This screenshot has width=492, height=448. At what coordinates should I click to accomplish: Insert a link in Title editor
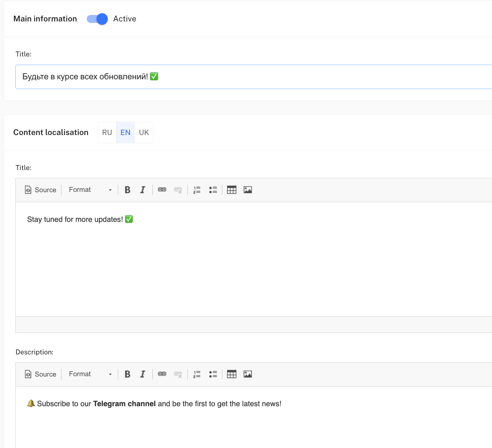(162, 190)
